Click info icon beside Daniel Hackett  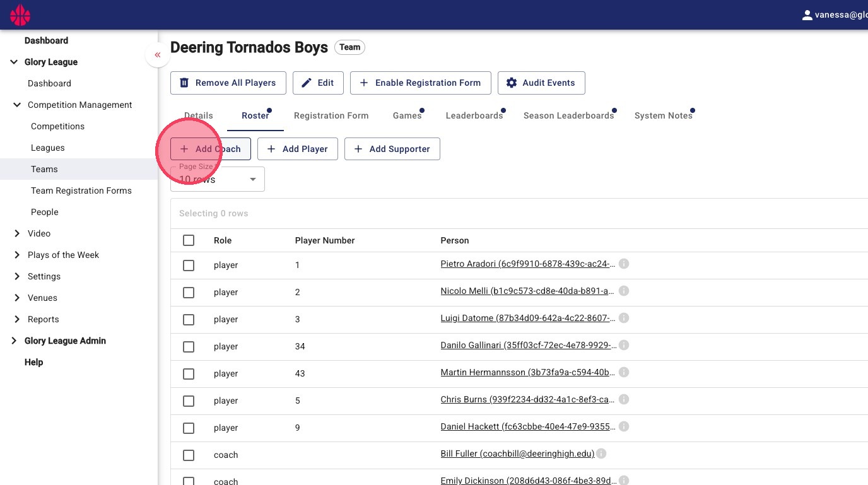coord(624,426)
